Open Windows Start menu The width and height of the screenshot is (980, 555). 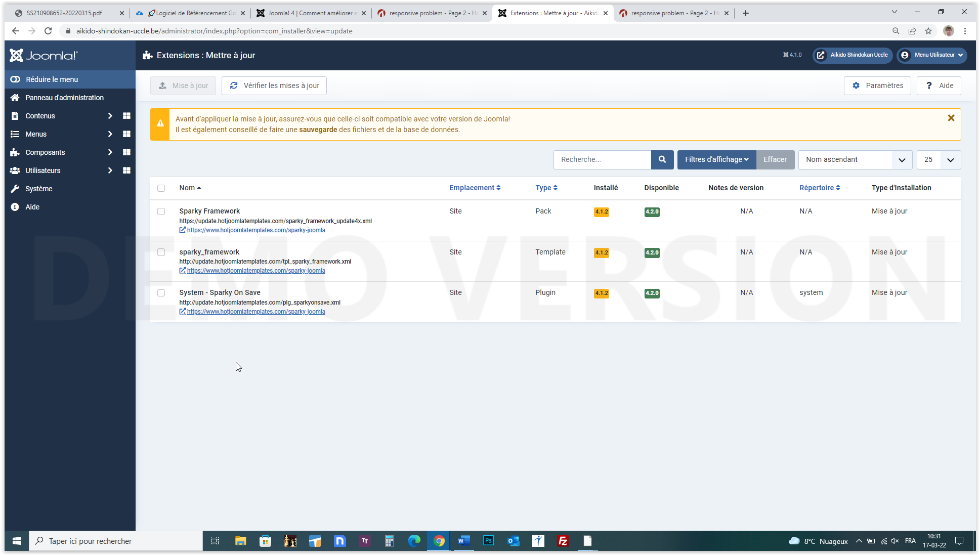(x=16, y=541)
